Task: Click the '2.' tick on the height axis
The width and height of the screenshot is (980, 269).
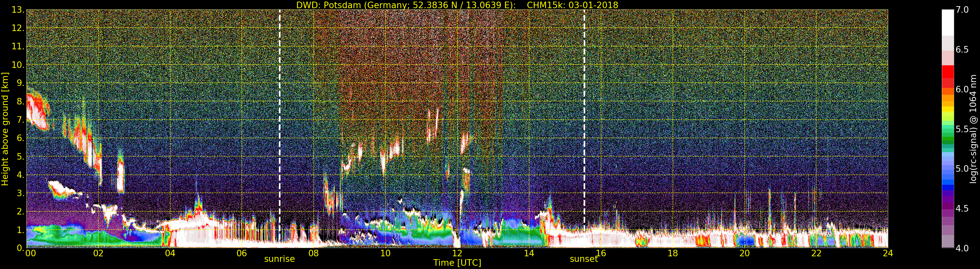Action: [20, 211]
